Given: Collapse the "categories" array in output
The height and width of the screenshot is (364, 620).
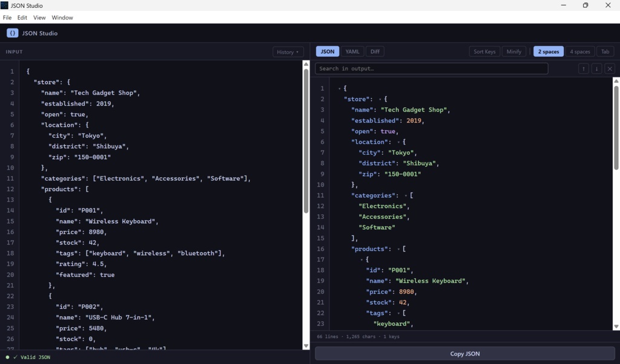Looking at the screenshot, I should [x=406, y=196].
